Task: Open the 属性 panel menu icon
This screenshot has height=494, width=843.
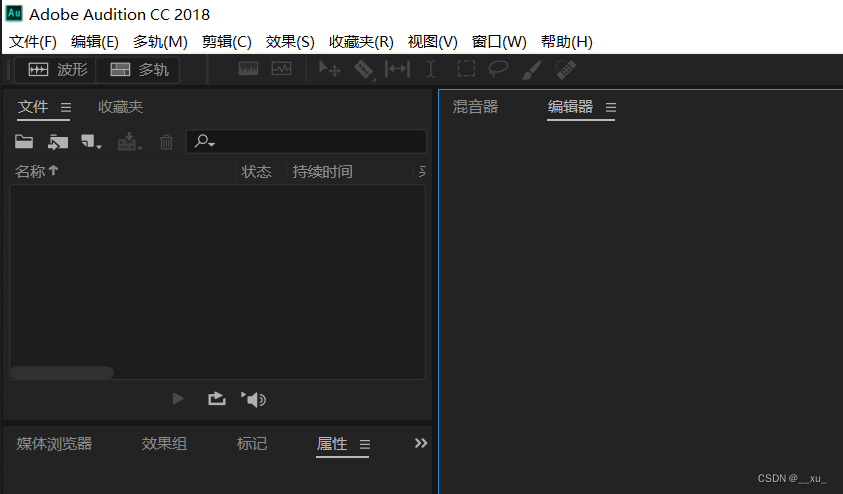Action: coord(365,445)
